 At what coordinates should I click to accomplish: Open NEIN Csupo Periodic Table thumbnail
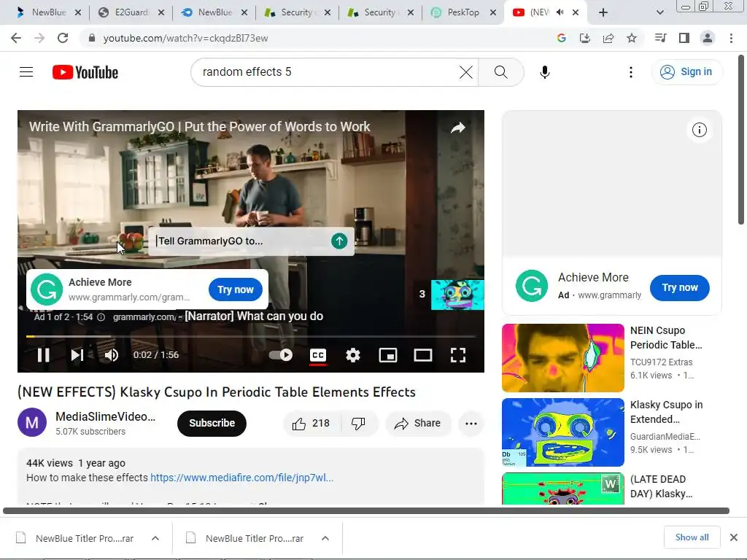pyautogui.click(x=563, y=357)
